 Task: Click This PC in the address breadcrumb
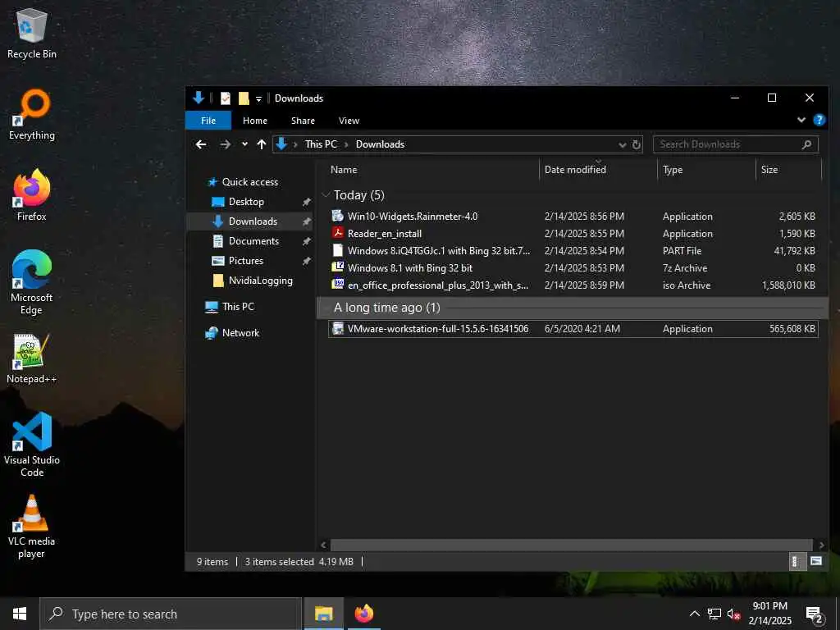point(321,144)
